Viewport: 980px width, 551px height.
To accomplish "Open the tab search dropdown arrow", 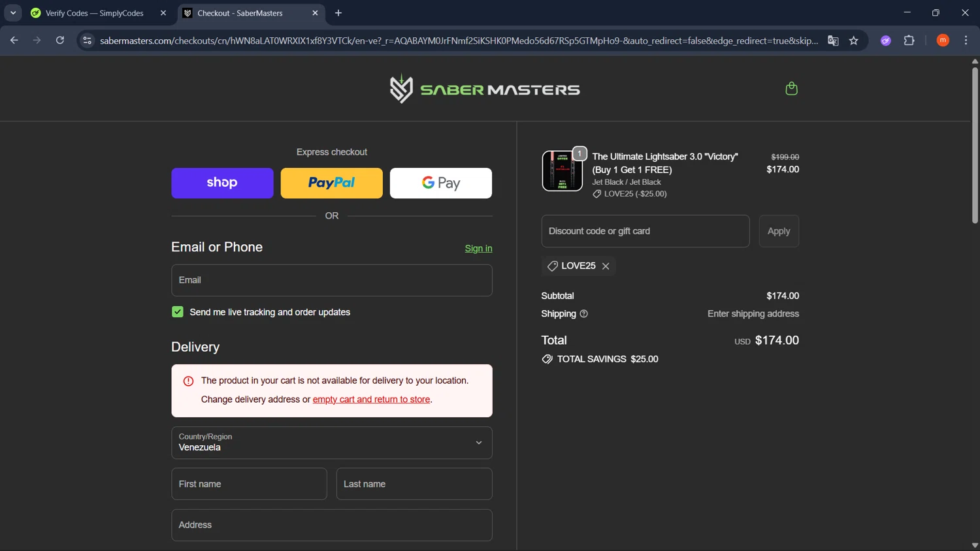I will pos(13,13).
